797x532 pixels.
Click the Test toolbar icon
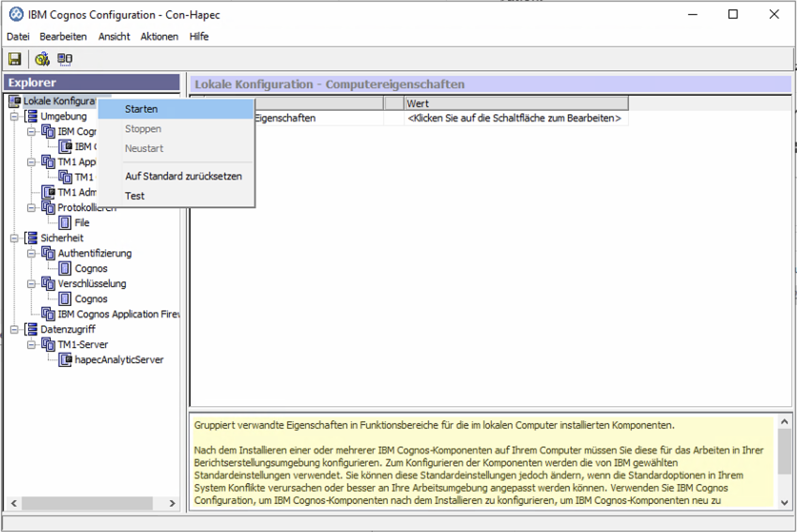pos(42,59)
